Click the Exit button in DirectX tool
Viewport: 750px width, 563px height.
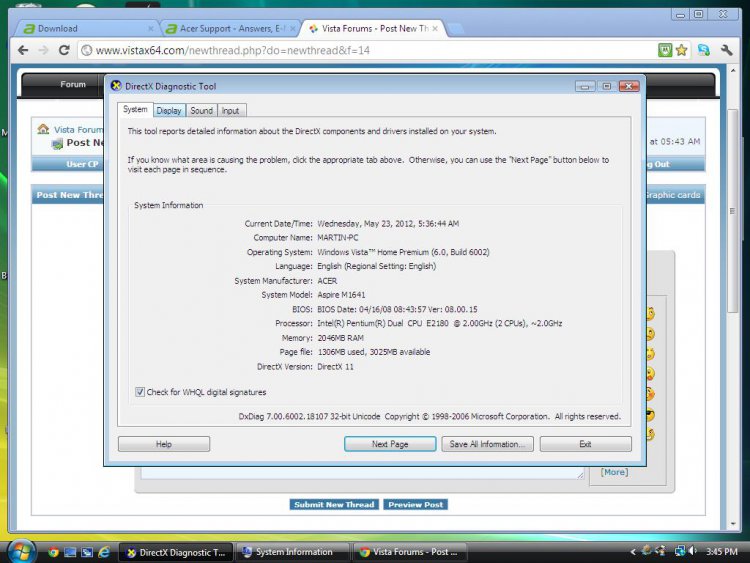pos(585,444)
